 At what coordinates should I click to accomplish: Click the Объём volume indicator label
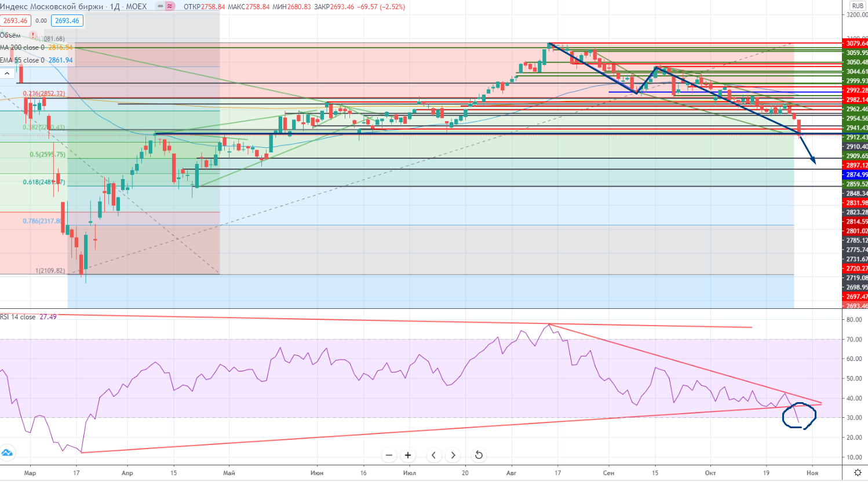pyautogui.click(x=10, y=35)
